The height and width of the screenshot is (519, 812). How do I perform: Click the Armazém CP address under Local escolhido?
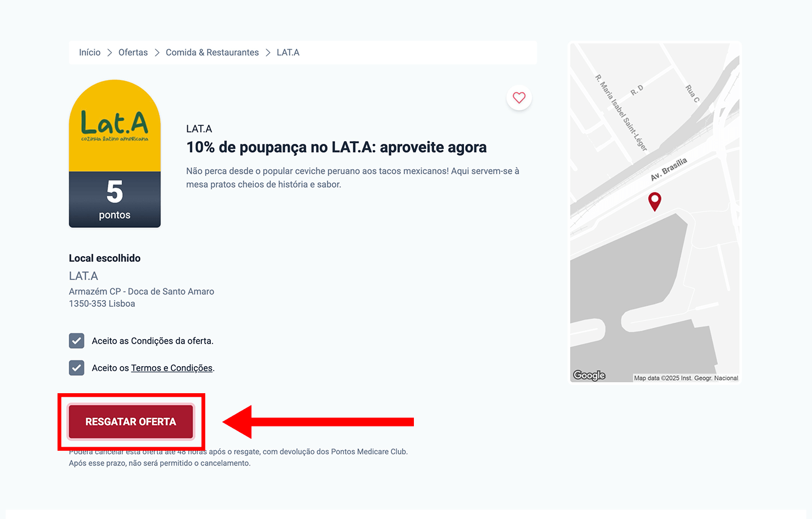click(141, 291)
